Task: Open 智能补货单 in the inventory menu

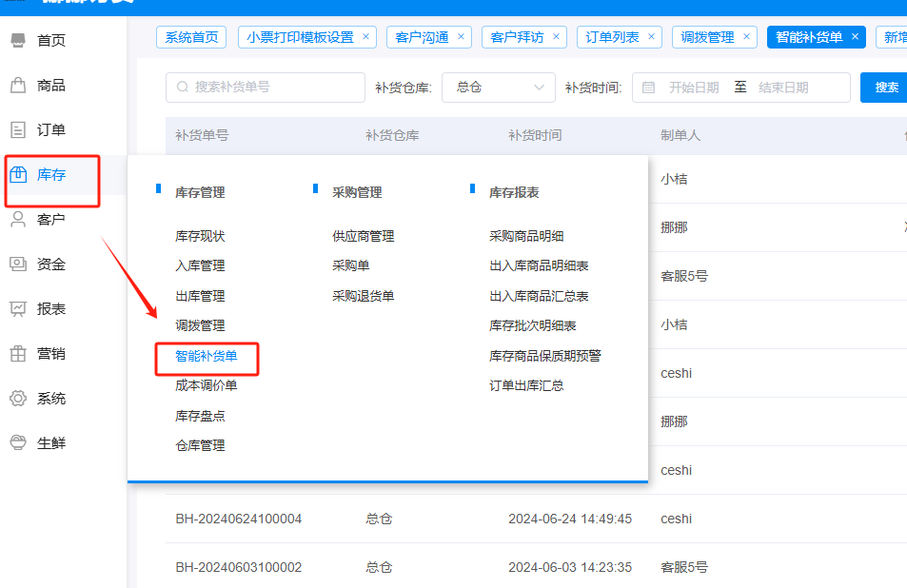Action: [207, 356]
